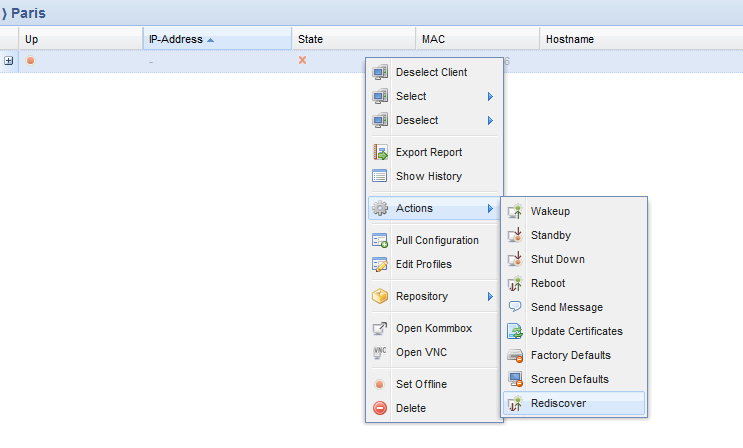Click the Send Message speech bubble icon
This screenshot has height=448, width=743.
[x=516, y=307]
